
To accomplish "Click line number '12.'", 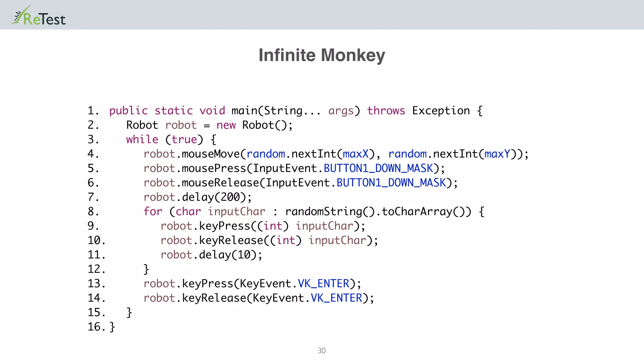I will (x=97, y=269).
